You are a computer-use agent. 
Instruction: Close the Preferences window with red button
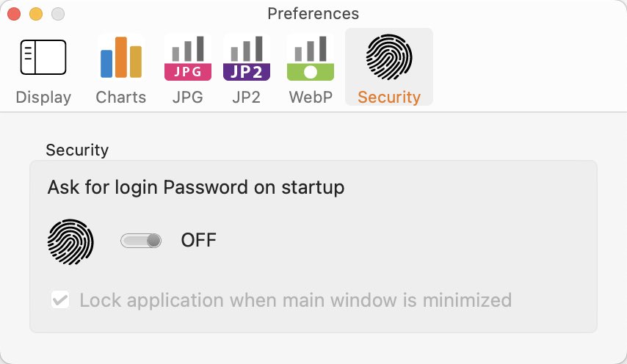14,14
